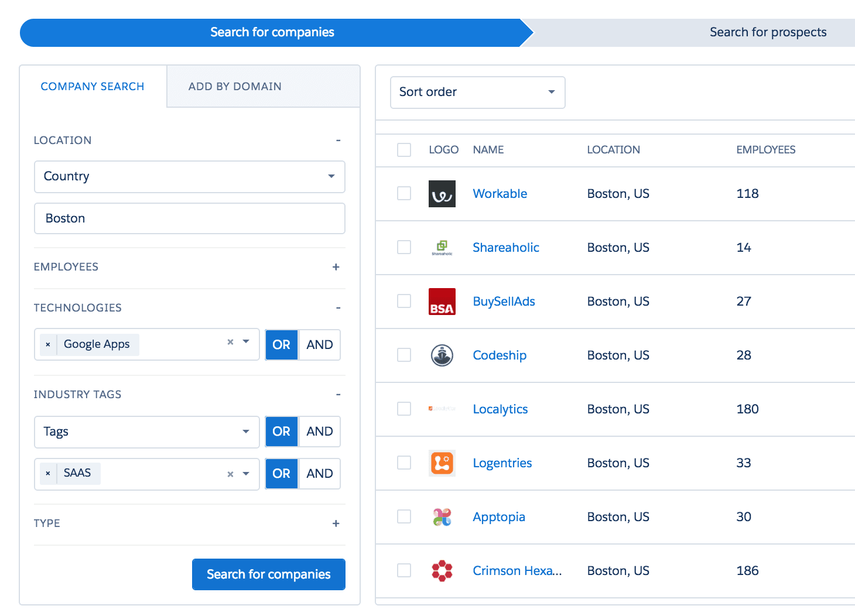This screenshot has height=616, width=855.
Task: Expand the Type section
Action: pyautogui.click(x=336, y=523)
